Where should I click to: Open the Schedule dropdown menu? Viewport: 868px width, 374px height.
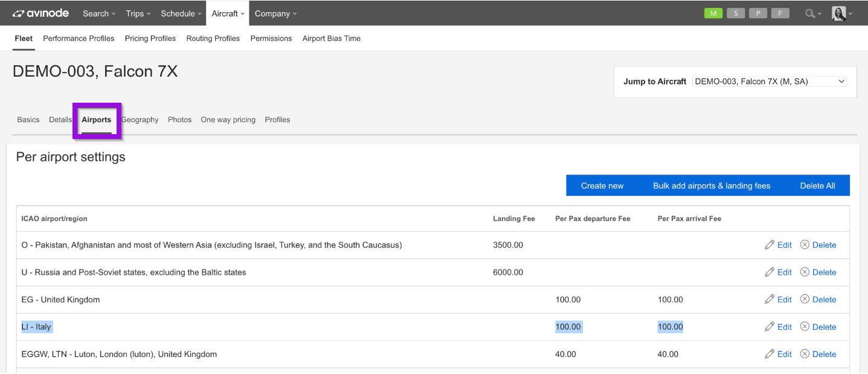pos(181,13)
